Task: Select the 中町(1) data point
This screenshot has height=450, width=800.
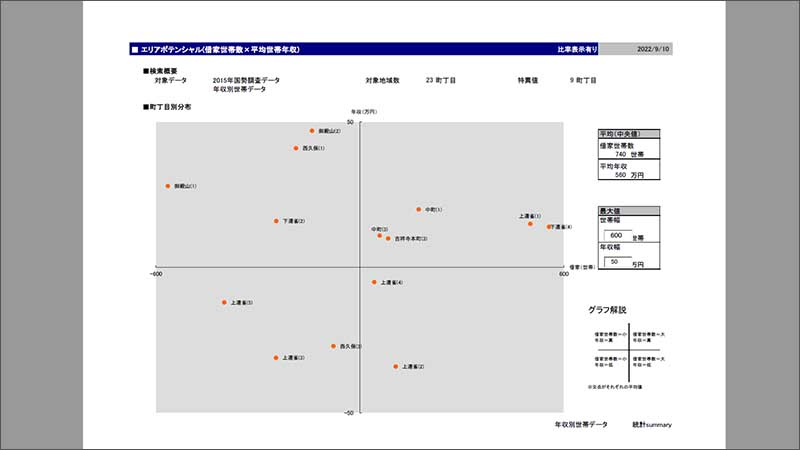Action: tap(418, 210)
